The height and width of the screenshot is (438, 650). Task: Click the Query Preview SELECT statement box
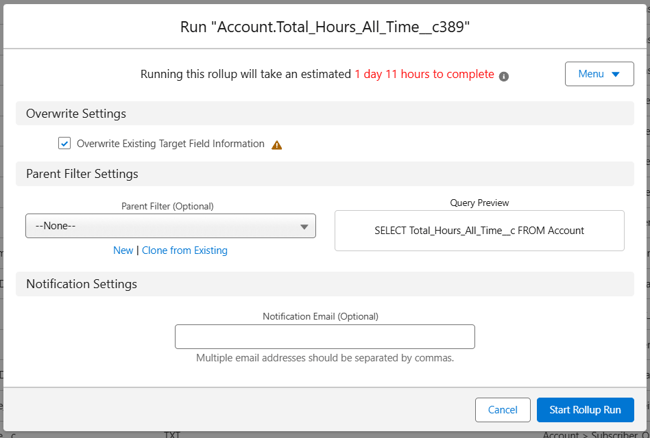click(x=479, y=230)
